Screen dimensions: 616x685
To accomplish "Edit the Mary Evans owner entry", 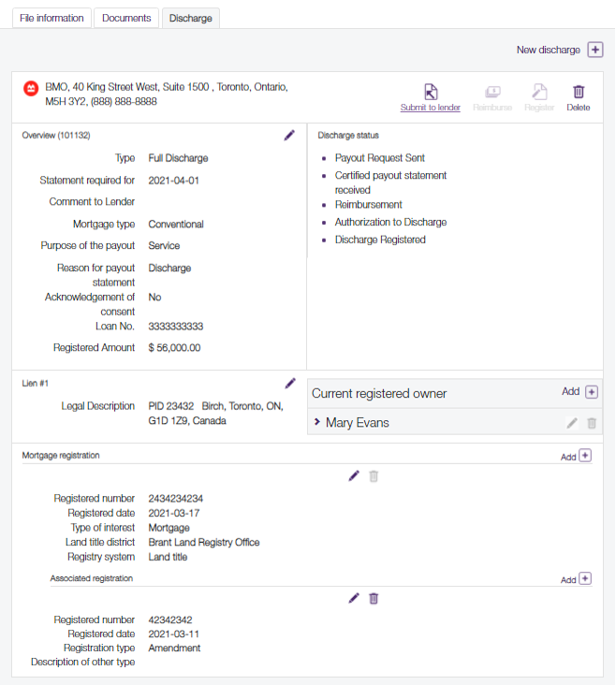I will click(572, 423).
